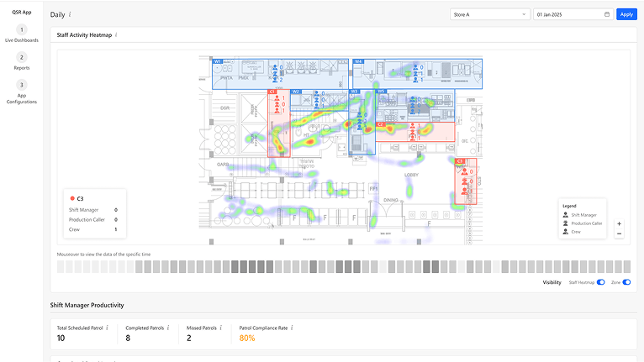The width and height of the screenshot is (644, 362).
Task: Click Production Caller legend icon
Action: (x=566, y=223)
